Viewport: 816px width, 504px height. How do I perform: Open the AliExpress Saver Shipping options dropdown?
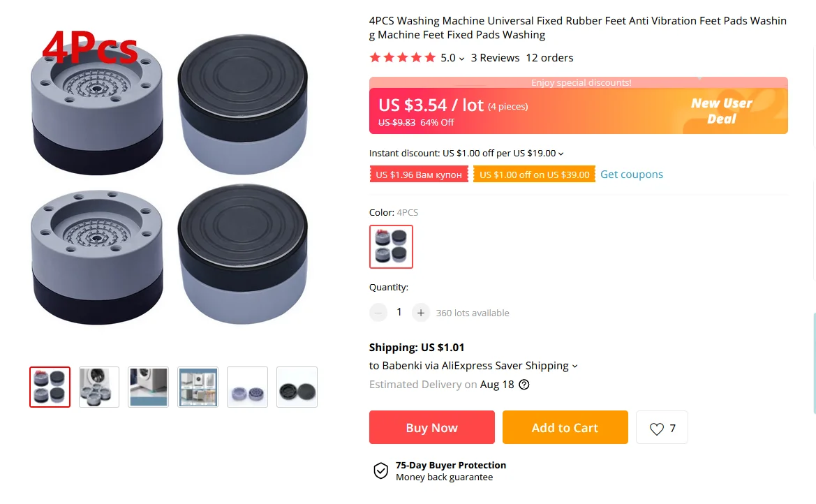(574, 366)
